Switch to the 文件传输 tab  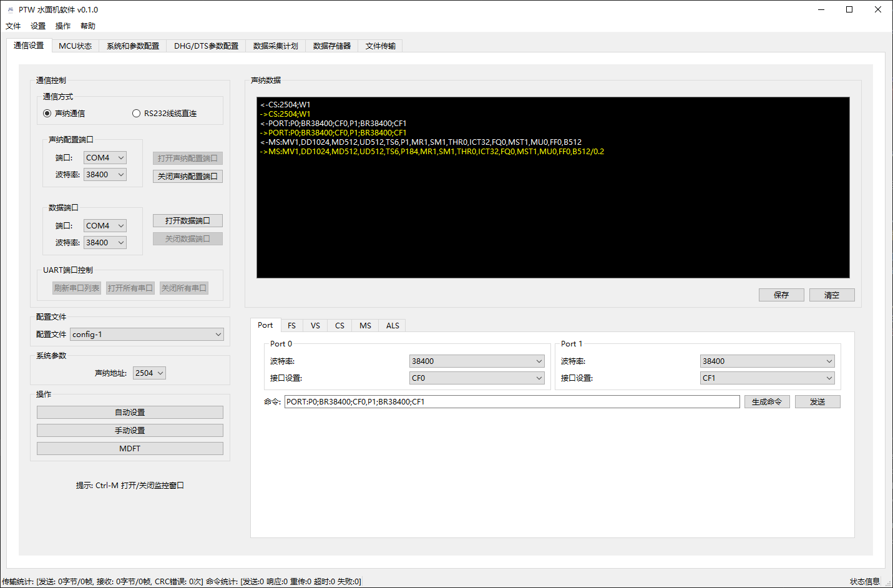pyautogui.click(x=381, y=46)
